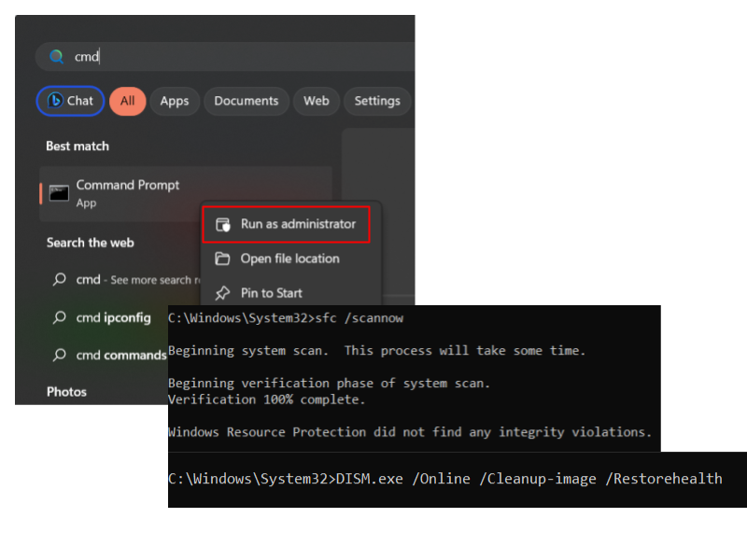
Task: Switch to the Apps filter tab
Action: [175, 101]
